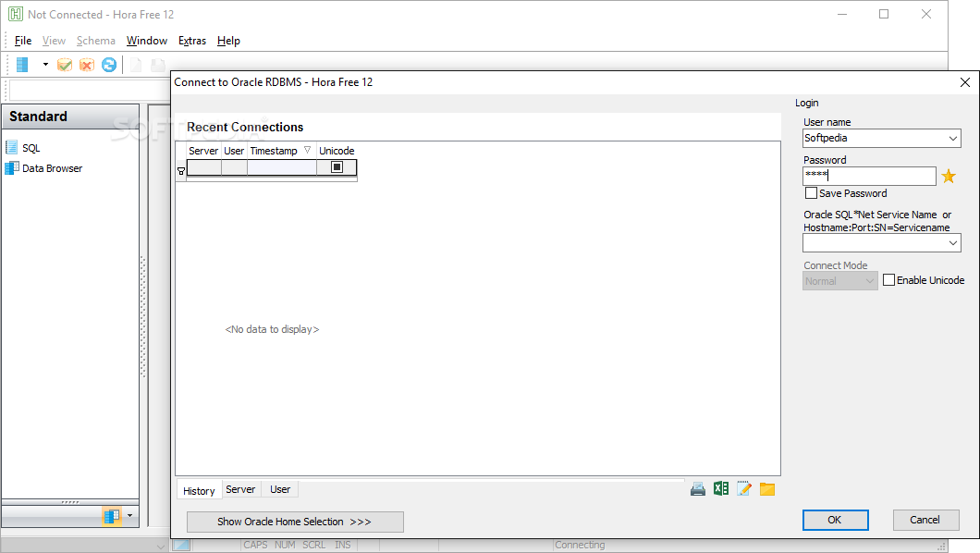This screenshot has width=980, height=553.
Task: Minimize the Hora Free 12 main window
Action: click(842, 14)
